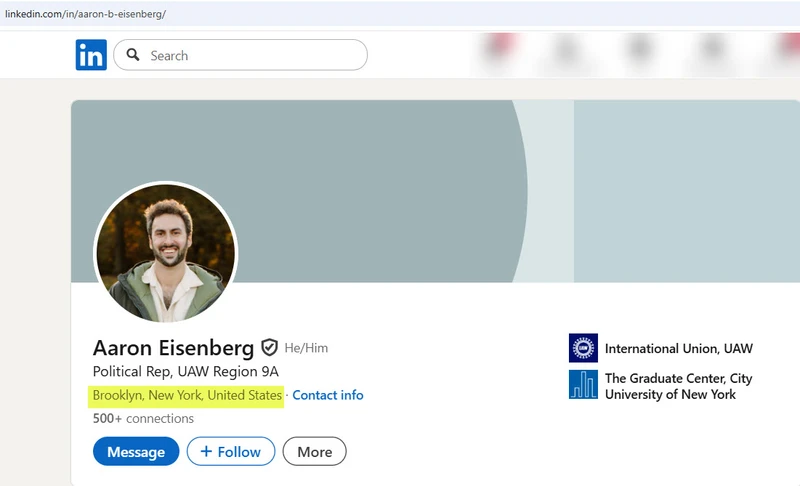Follow Aaron Eisenberg
The width and height of the screenshot is (800, 486).
[x=231, y=451]
